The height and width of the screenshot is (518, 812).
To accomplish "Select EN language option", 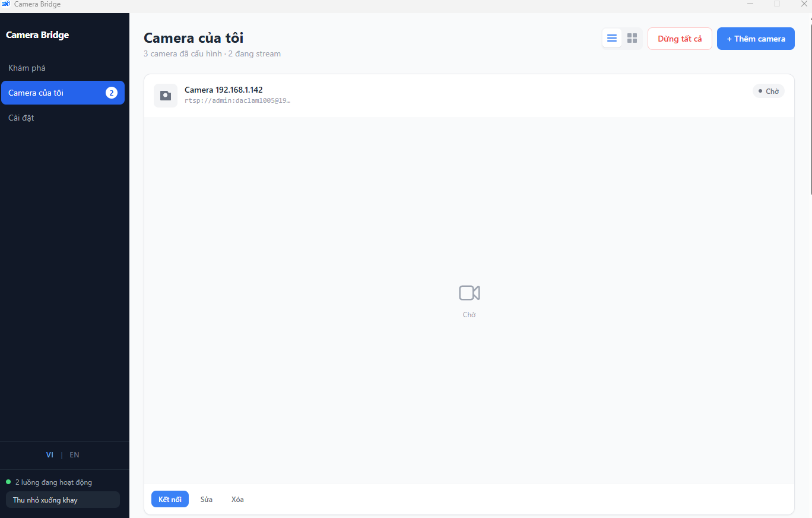I will [74, 455].
